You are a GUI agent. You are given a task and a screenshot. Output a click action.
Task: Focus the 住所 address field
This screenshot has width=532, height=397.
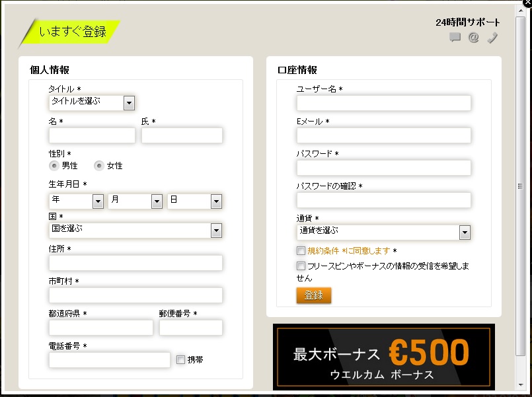click(135, 263)
